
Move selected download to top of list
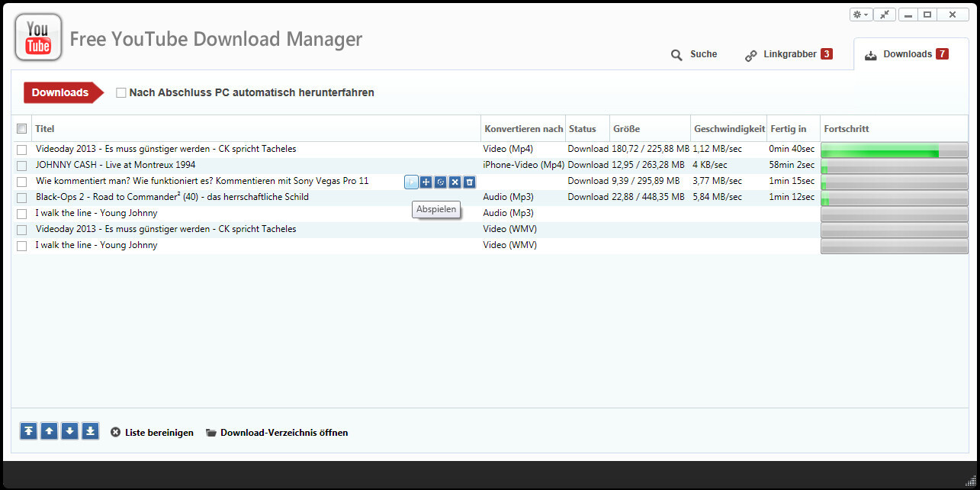(28, 430)
